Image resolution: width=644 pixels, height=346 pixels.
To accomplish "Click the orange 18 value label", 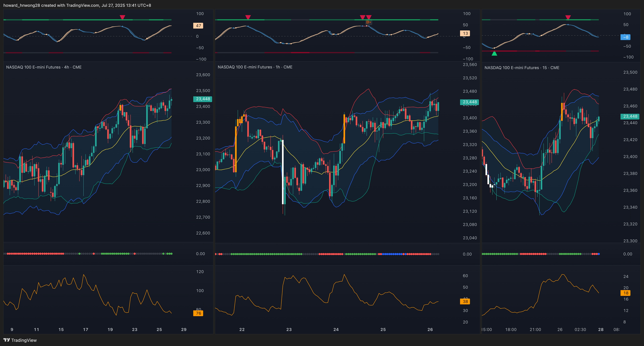I will pos(626,293).
